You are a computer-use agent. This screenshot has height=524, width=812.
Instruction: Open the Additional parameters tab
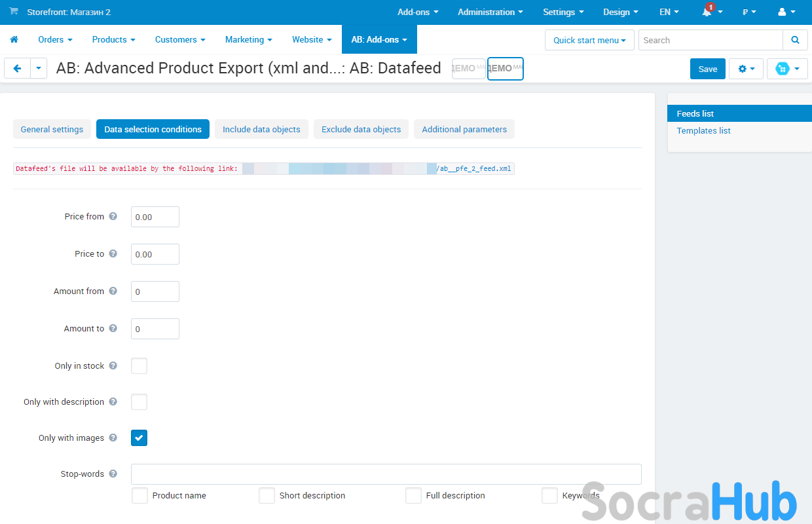pos(464,129)
